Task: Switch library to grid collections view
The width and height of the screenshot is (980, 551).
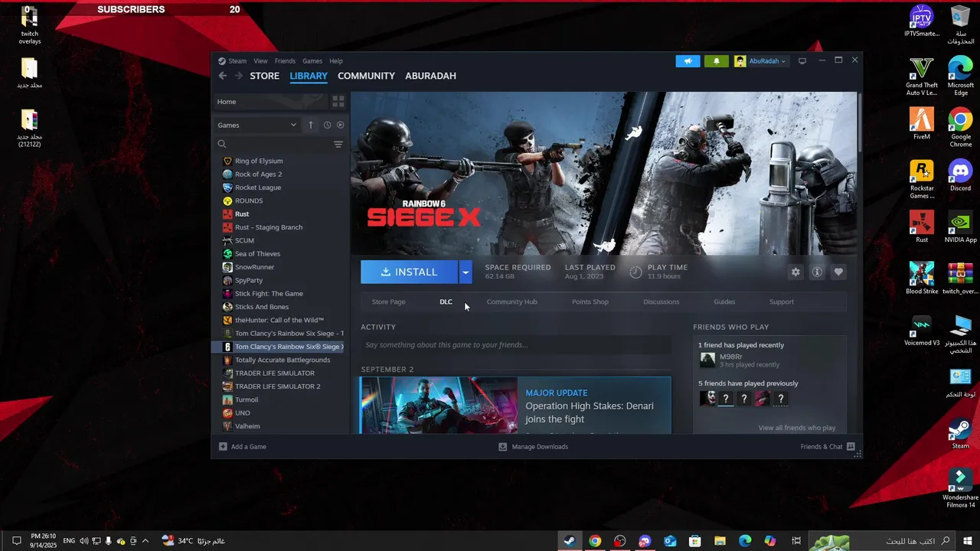Action: [338, 102]
